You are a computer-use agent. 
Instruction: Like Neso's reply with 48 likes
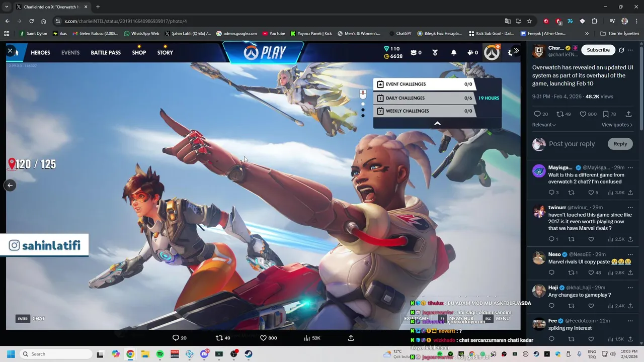coord(595,273)
